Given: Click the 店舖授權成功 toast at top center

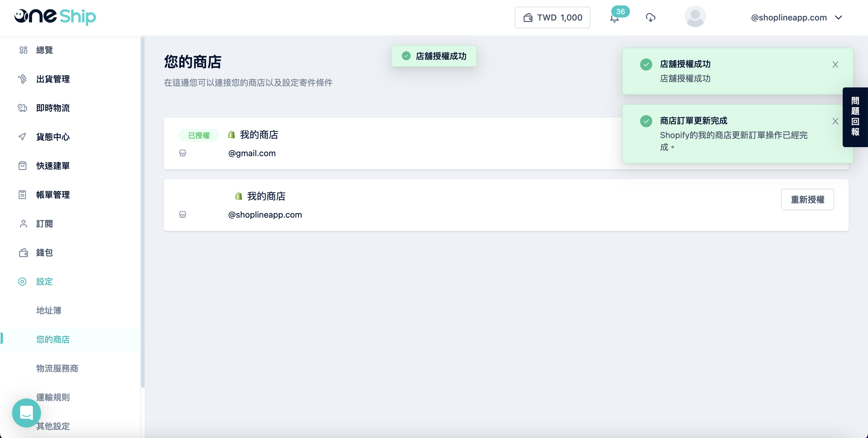Looking at the screenshot, I should 434,56.
